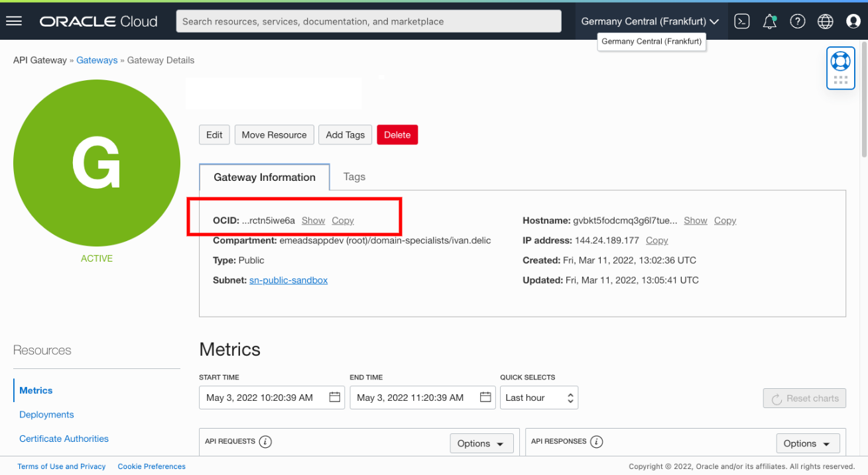Screen dimensions: 868x475
Task: Open the user profile avatar menu
Action: click(853, 21)
